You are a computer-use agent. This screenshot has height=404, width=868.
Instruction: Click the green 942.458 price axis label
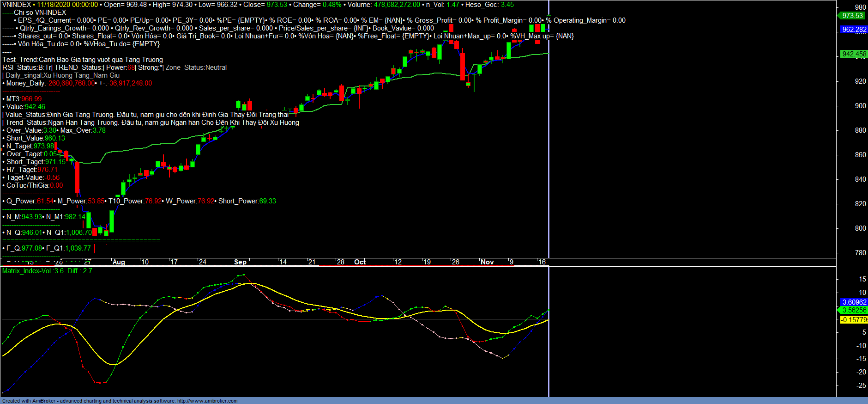[854, 54]
